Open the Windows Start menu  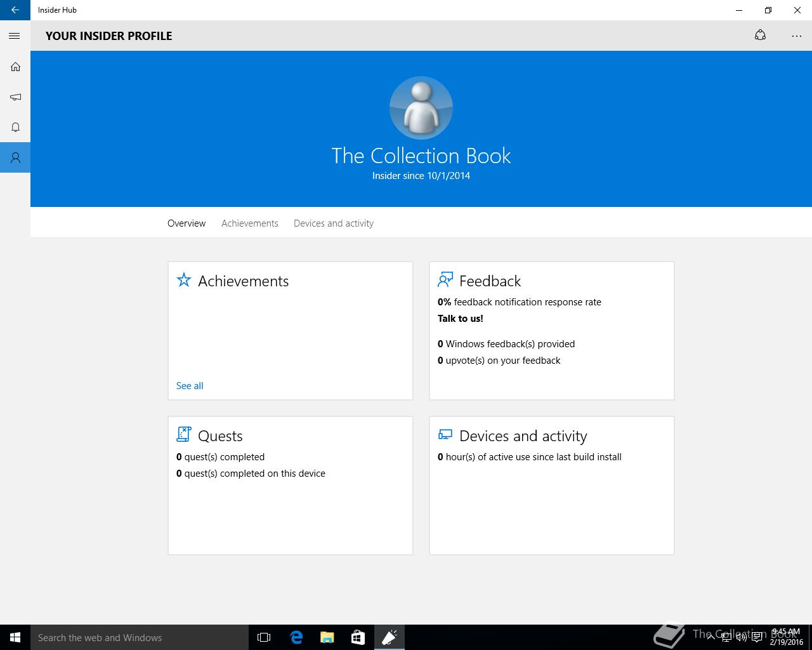[x=15, y=637]
